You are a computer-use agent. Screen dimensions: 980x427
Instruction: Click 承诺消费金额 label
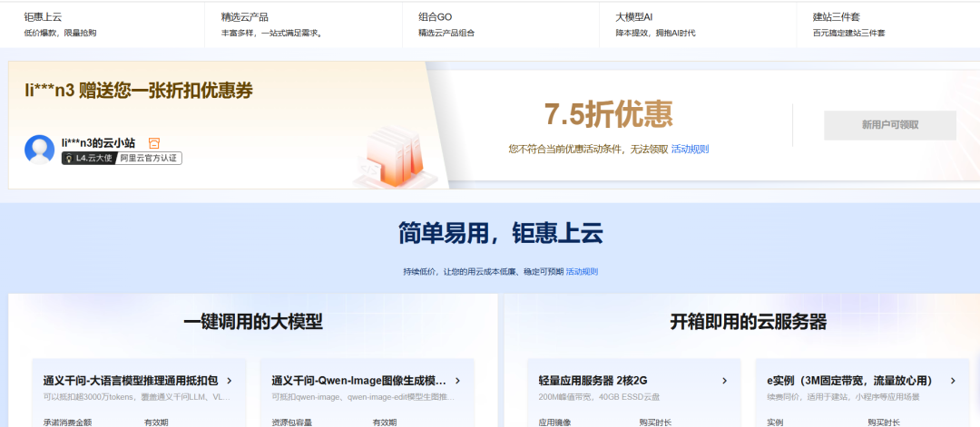click(67, 422)
